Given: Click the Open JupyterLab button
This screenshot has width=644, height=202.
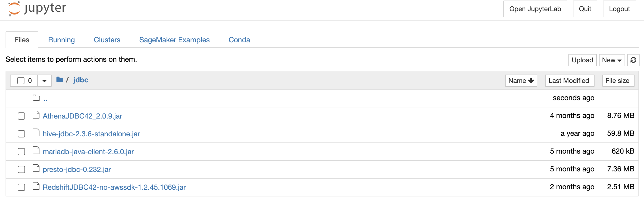Looking at the screenshot, I should [x=535, y=9].
